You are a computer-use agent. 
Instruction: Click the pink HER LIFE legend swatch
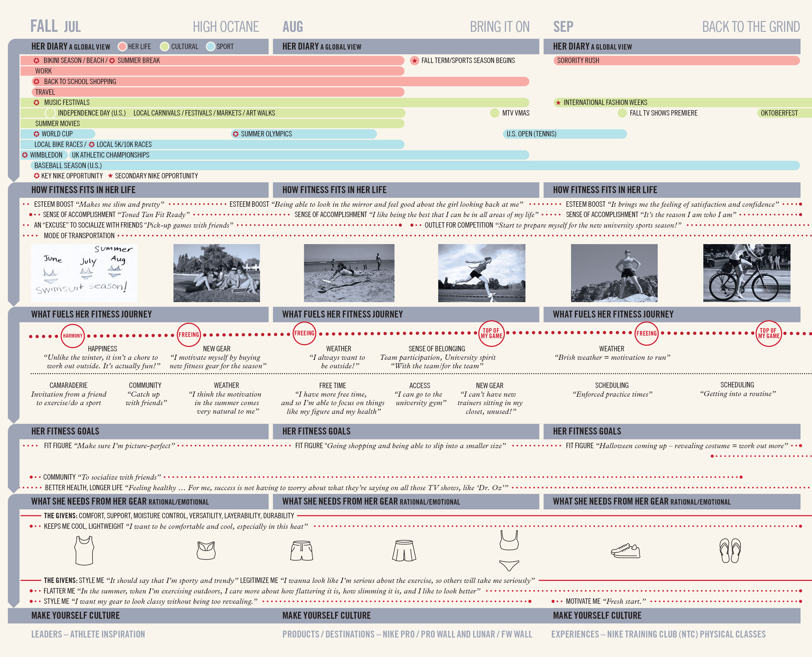coord(122,46)
